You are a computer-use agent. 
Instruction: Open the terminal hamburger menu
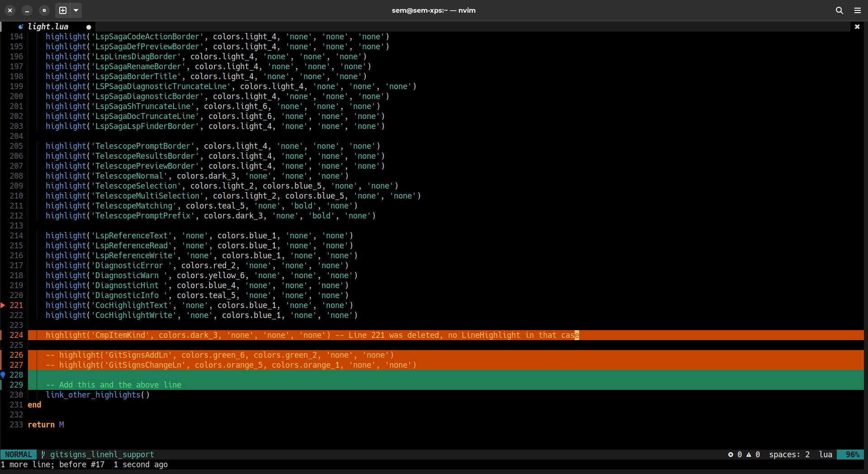pos(858,10)
